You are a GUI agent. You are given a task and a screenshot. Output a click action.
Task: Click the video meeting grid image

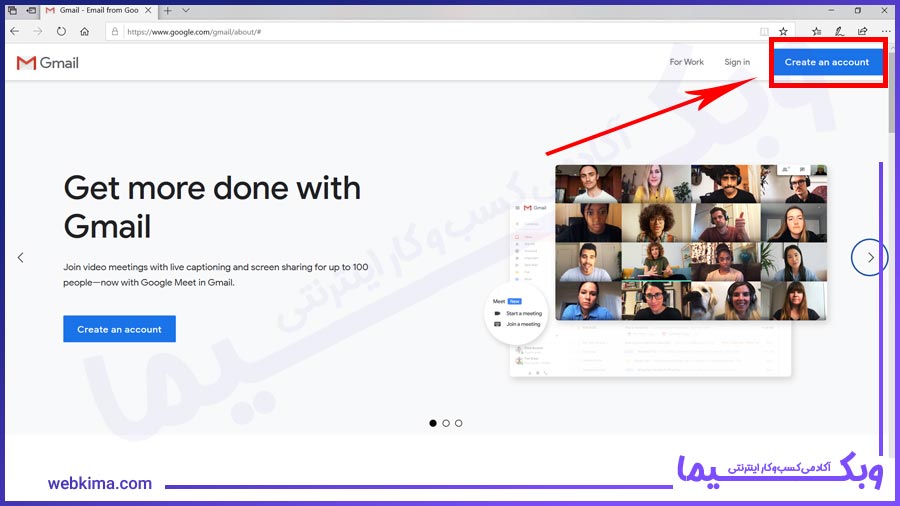coord(691,242)
